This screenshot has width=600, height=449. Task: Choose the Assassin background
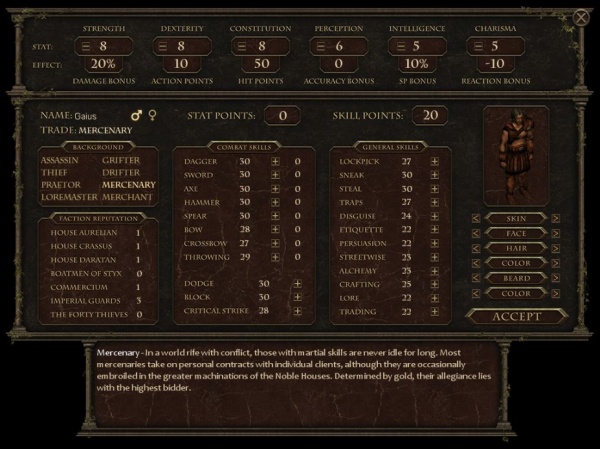click(62, 160)
